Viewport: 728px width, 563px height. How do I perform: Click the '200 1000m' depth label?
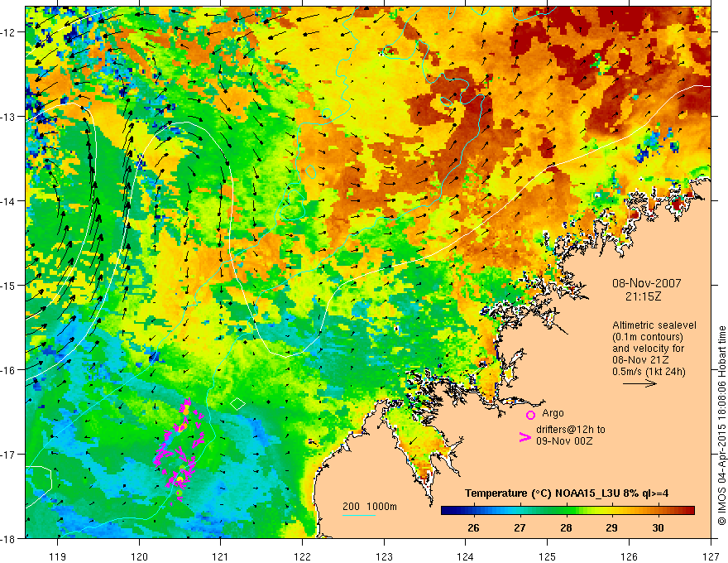[x=370, y=507]
